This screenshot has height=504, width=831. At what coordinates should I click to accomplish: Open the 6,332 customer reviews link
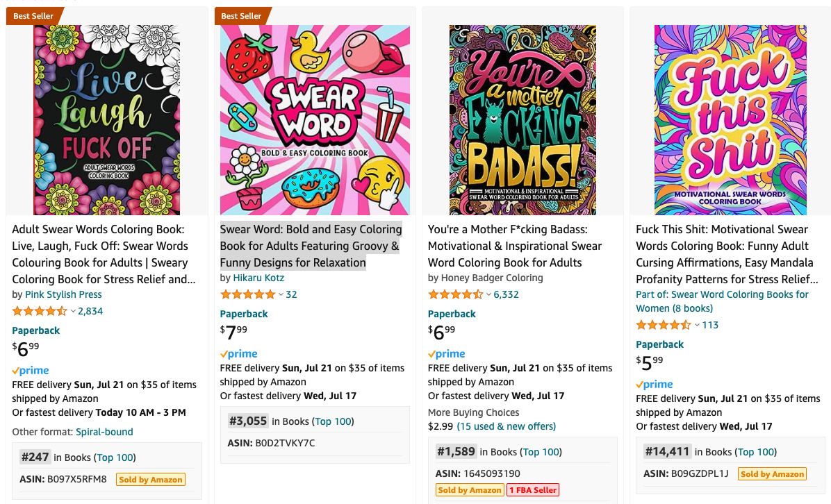506,294
